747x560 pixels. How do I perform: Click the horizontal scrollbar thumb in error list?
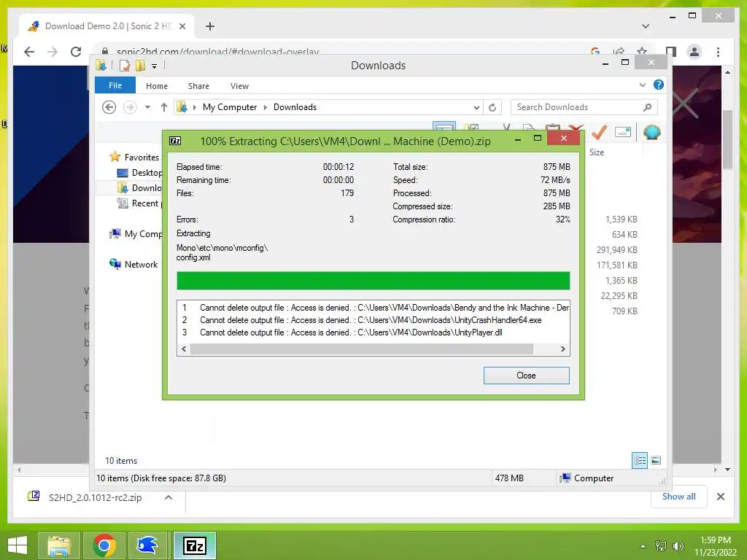click(362, 349)
